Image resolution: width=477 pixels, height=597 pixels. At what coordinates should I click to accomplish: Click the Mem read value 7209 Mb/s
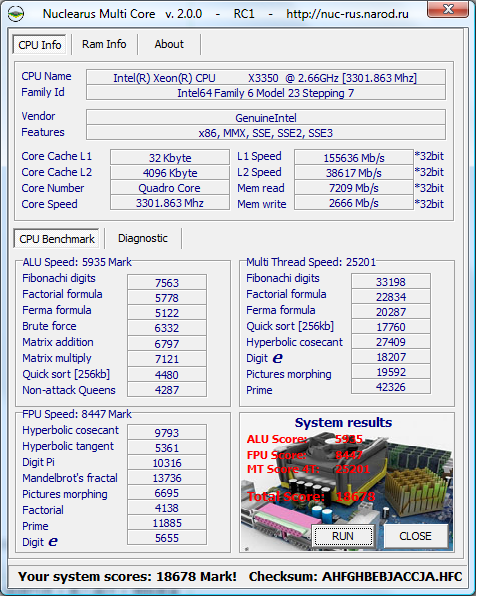point(354,188)
